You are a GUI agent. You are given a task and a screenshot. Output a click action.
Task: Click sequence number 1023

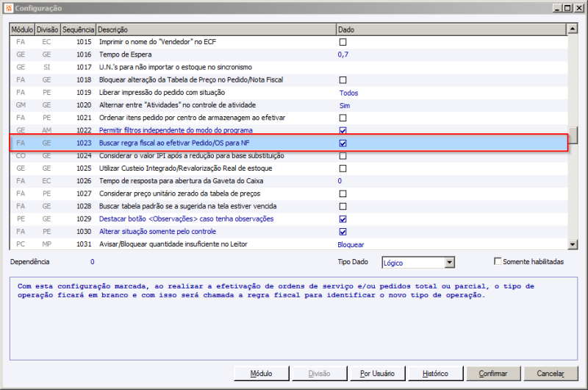pyautogui.click(x=84, y=143)
